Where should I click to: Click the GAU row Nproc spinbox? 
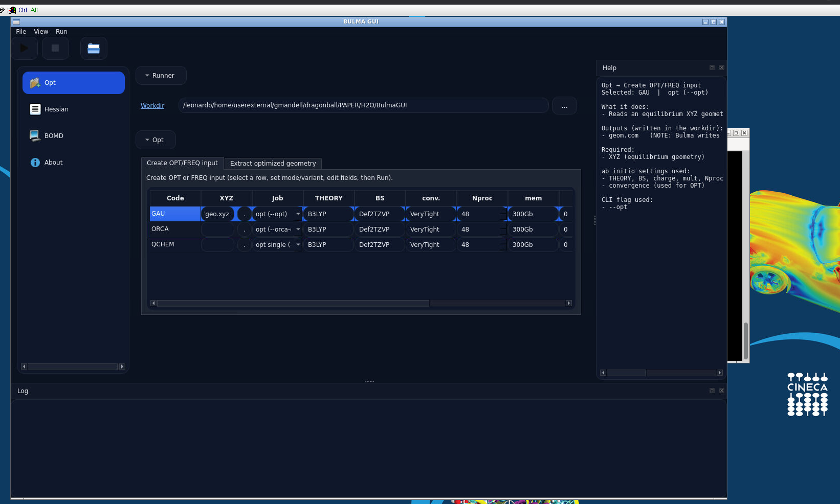(482, 214)
